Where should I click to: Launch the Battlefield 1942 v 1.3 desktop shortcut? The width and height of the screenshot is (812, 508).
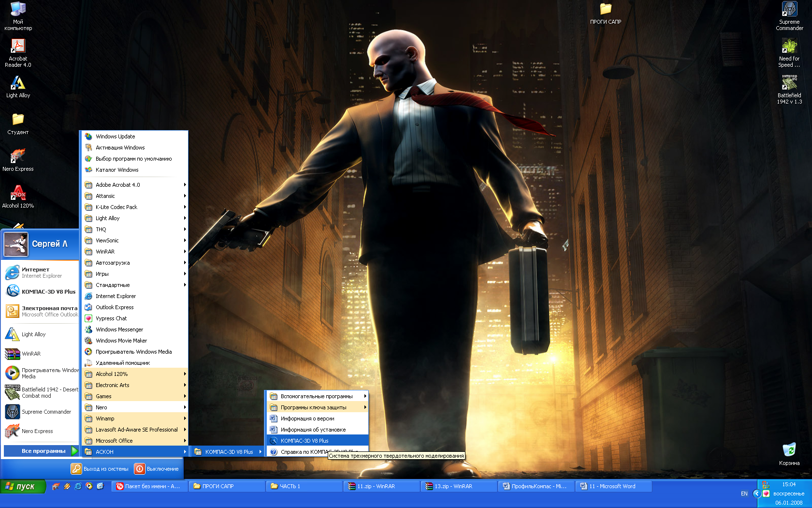click(789, 90)
